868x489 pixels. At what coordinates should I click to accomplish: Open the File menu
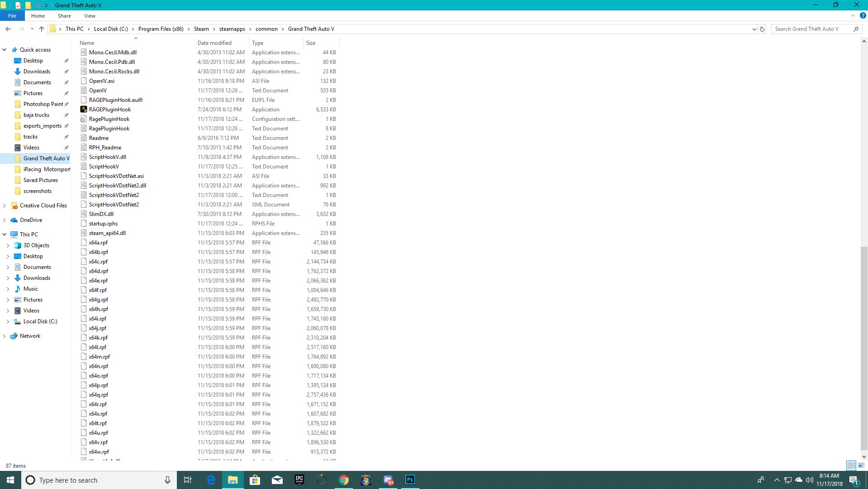[x=12, y=16]
